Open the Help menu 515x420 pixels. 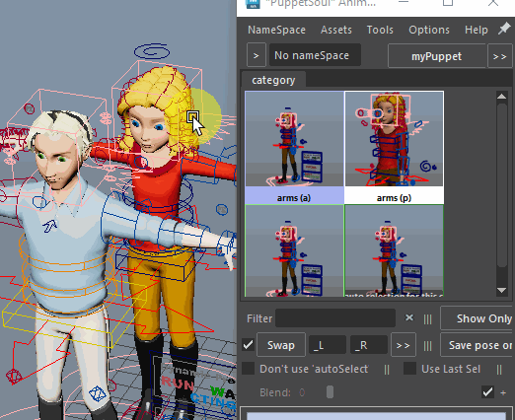[477, 30]
